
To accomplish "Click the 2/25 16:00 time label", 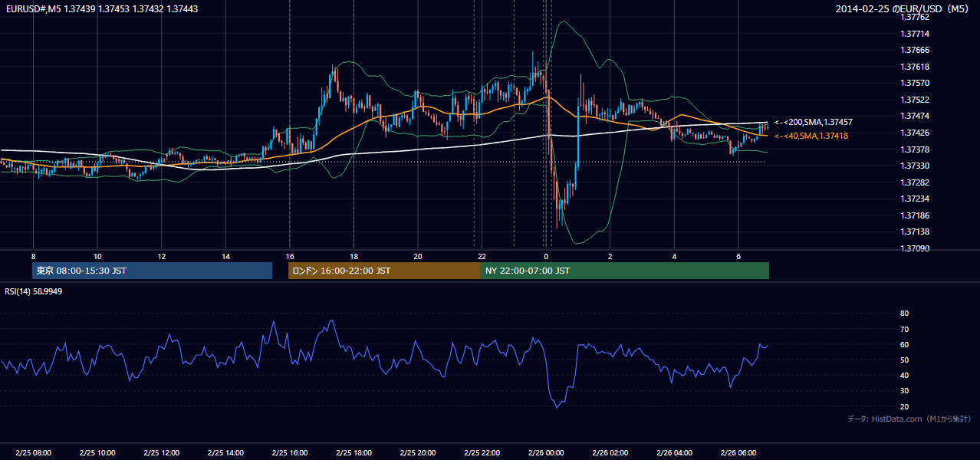I will (x=289, y=453).
